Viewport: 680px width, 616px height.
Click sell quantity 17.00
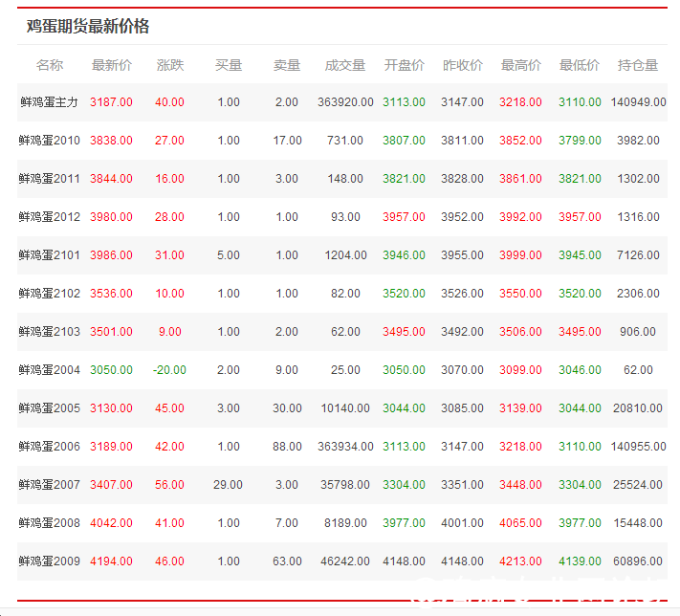click(287, 141)
